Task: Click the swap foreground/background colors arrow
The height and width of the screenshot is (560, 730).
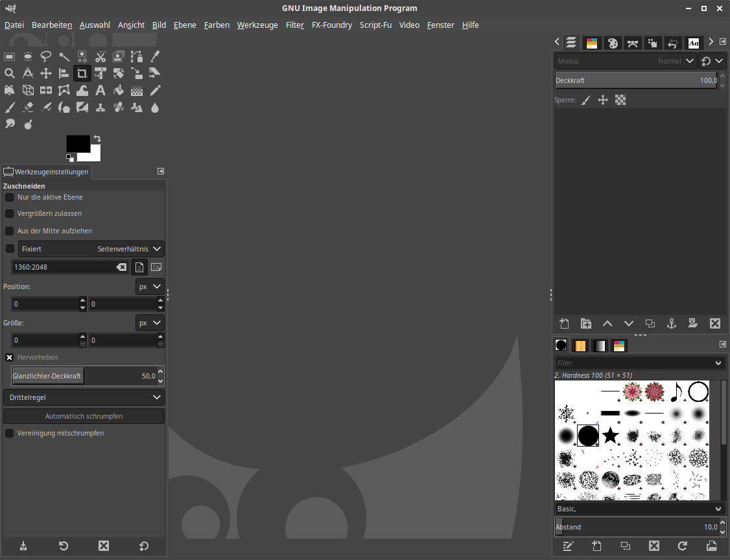Action: coord(97,139)
